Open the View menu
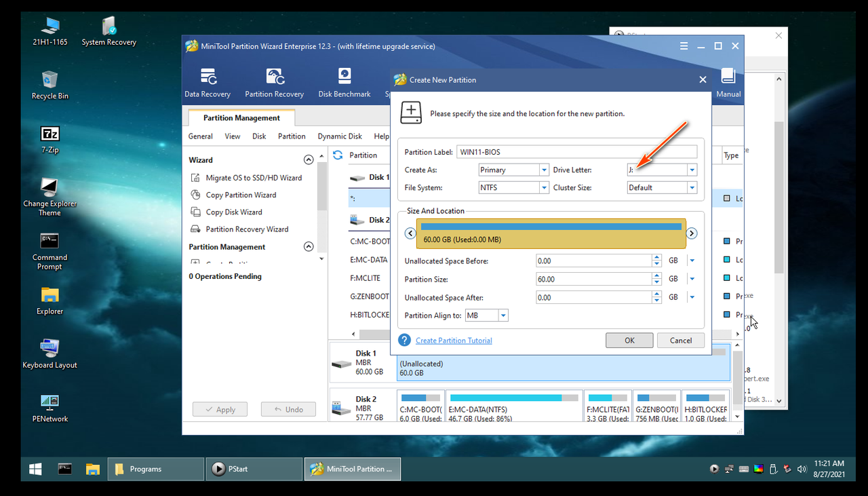The height and width of the screenshot is (496, 868). point(233,136)
